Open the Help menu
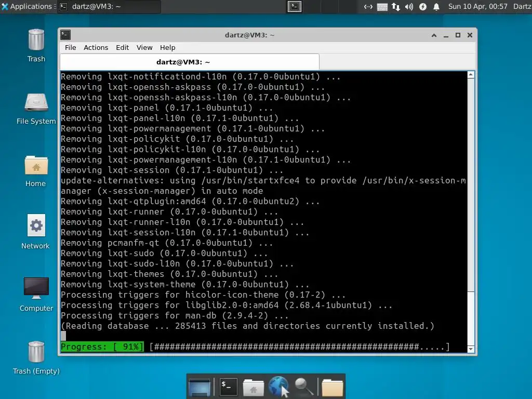 pos(168,47)
